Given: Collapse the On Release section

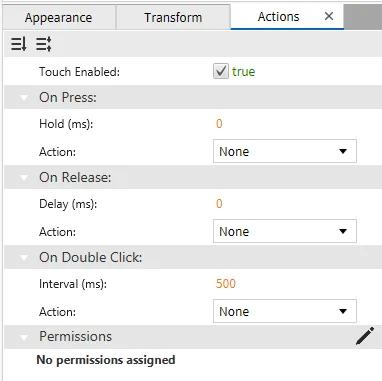Looking at the screenshot, I should pyautogui.click(x=24, y=178).
